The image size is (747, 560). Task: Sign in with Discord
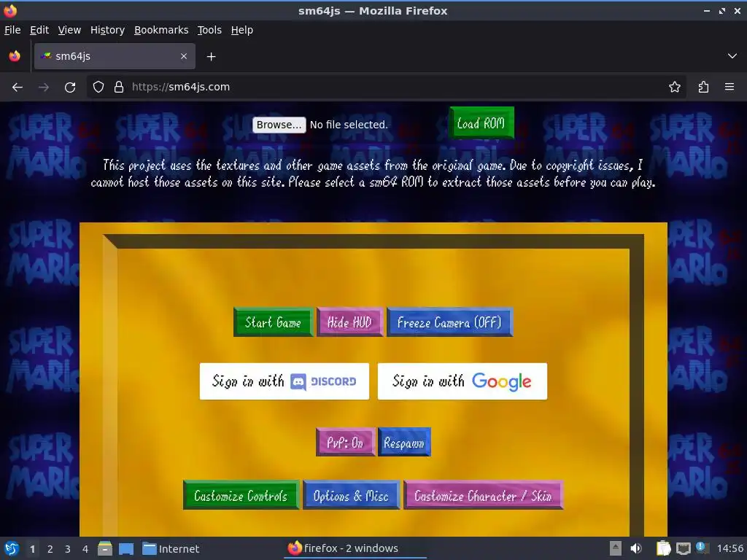tap(285, 381)
